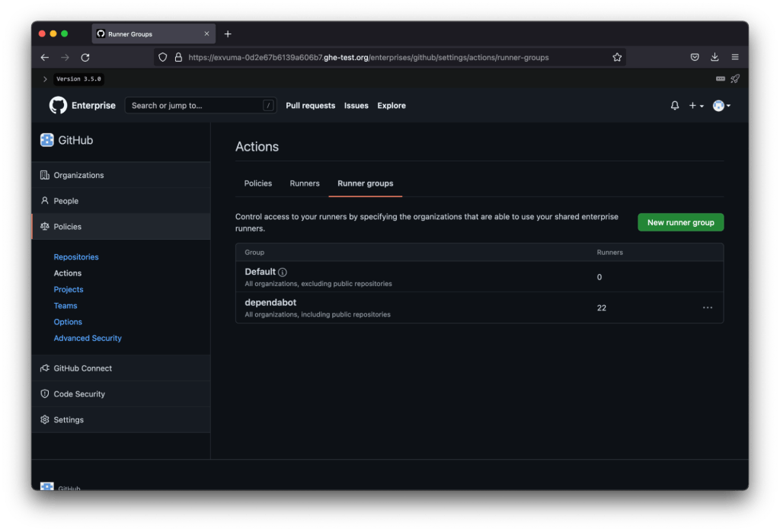
Task: Open the Explore menu item
Action: [x=392, y=106]
